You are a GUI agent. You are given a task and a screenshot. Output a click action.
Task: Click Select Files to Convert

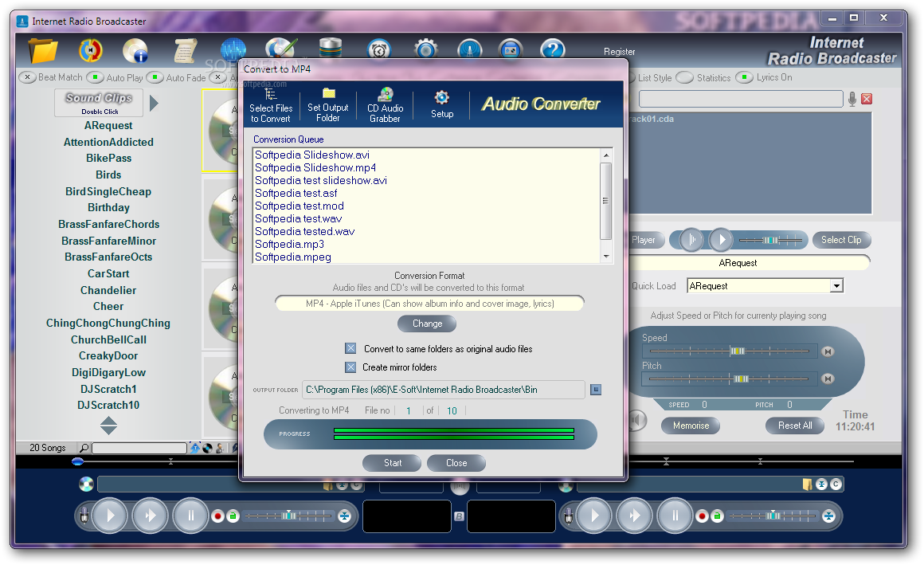pos(271,106)
